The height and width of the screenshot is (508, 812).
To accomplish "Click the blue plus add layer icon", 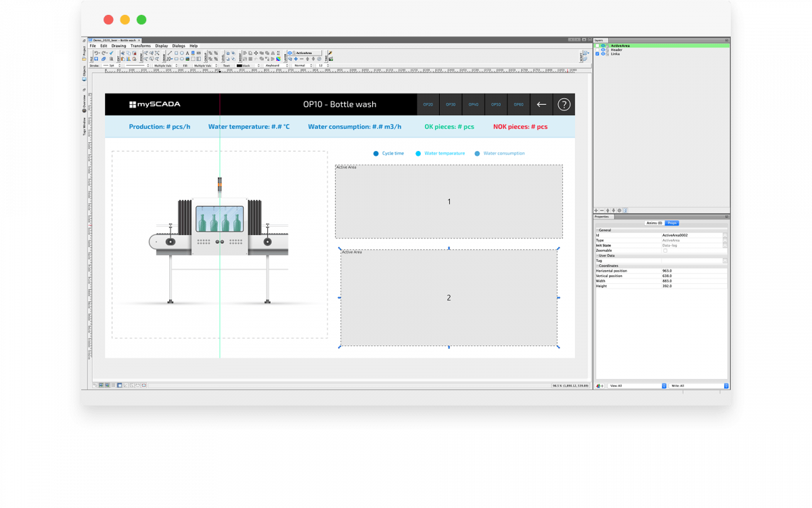I will click(x=296, y=59).
